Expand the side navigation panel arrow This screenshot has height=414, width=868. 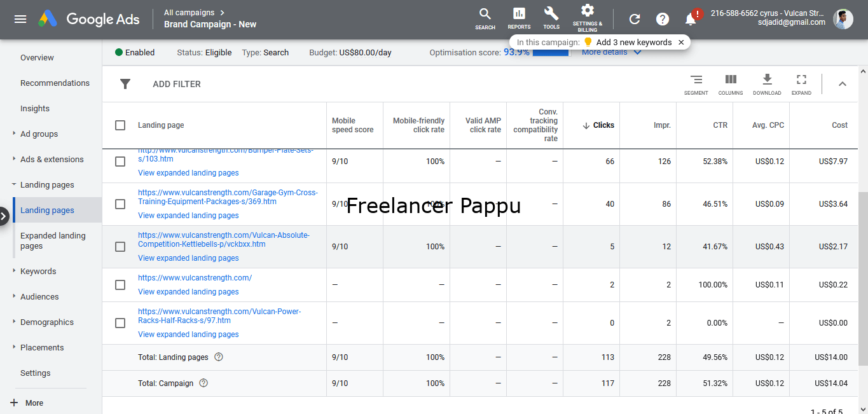tap(4, 216)
